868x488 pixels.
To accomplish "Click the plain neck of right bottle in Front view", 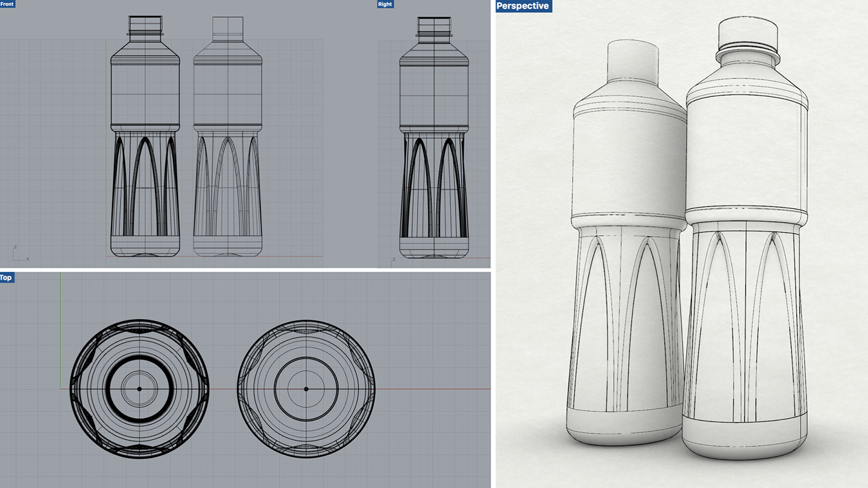I will (x=228, y=29).
